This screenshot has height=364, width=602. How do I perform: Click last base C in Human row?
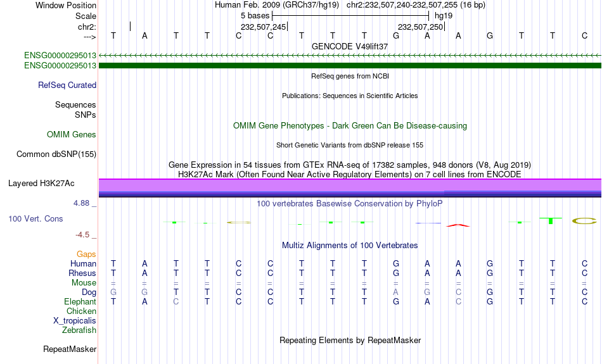coord(584,264)
